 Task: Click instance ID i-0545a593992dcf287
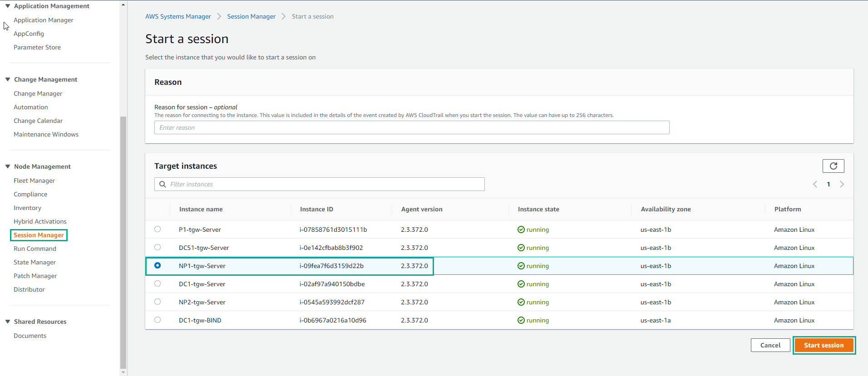332,302
